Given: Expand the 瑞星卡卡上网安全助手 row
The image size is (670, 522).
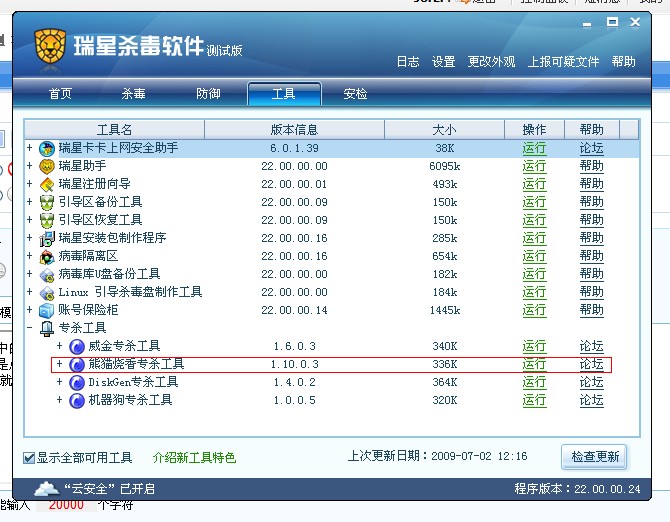Looking at the screenshot, I should (29, 148).
